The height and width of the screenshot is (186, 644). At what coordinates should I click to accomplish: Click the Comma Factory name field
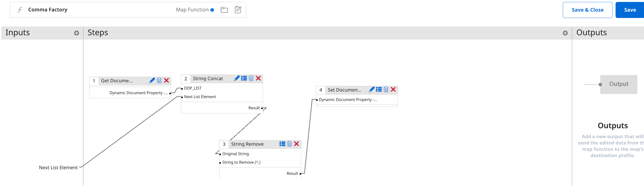[x=48, y=10]
